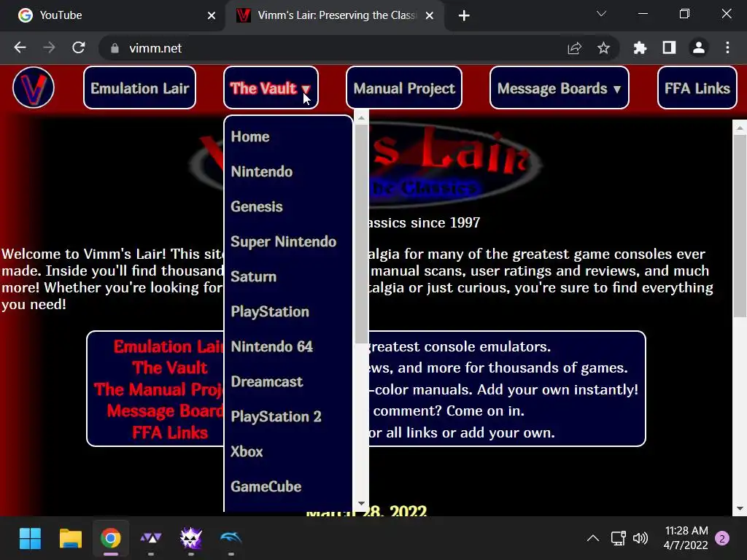
Task: View site info via the lock icon
Action: coord(115,48)
